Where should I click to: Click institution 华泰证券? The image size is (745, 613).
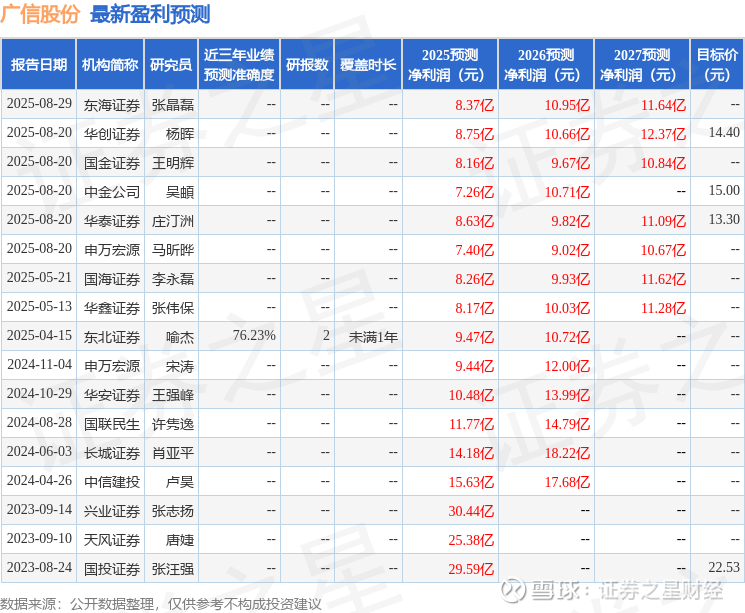(112, 221)
